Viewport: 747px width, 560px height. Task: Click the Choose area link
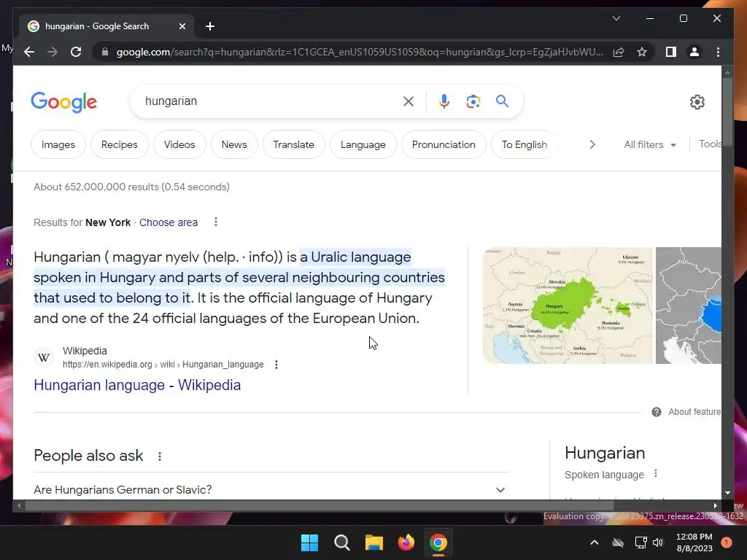[x=169, y=222]
